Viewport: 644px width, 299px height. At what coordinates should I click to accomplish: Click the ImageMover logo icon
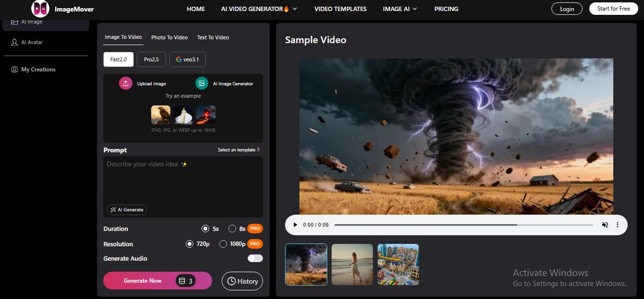pyautogui.click(x=40, y=9)
